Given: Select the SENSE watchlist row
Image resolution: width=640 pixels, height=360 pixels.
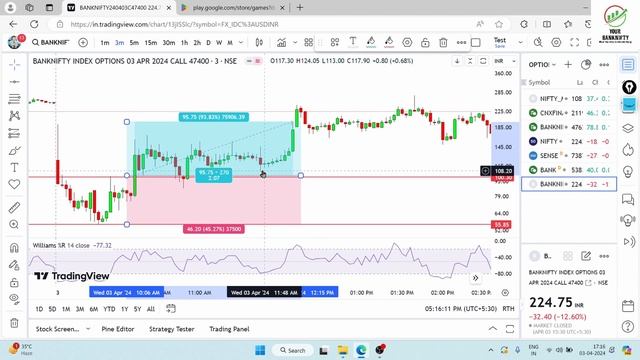Looking at the screenshot, I should [569, 156].
